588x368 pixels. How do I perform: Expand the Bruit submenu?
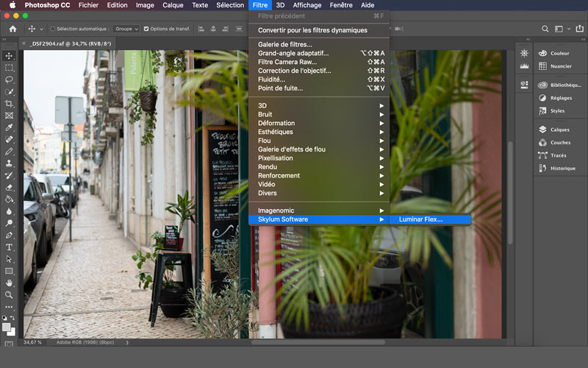point(320,114)
